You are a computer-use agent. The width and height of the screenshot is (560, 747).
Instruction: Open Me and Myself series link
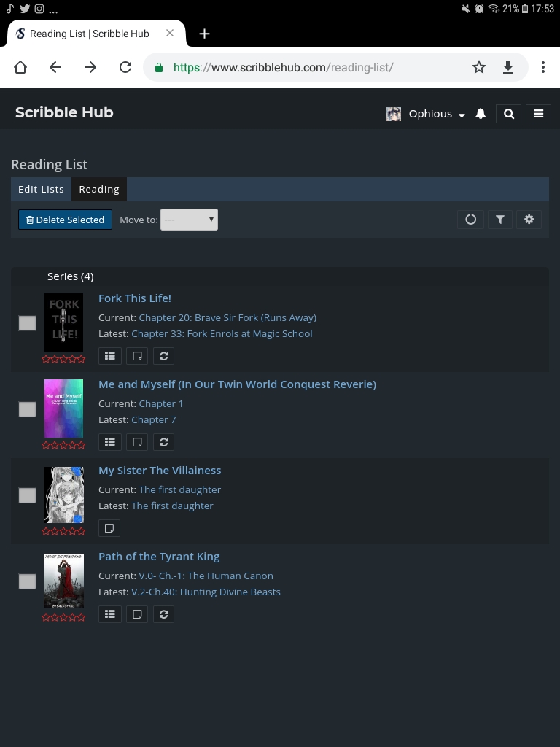click(237, 384)
